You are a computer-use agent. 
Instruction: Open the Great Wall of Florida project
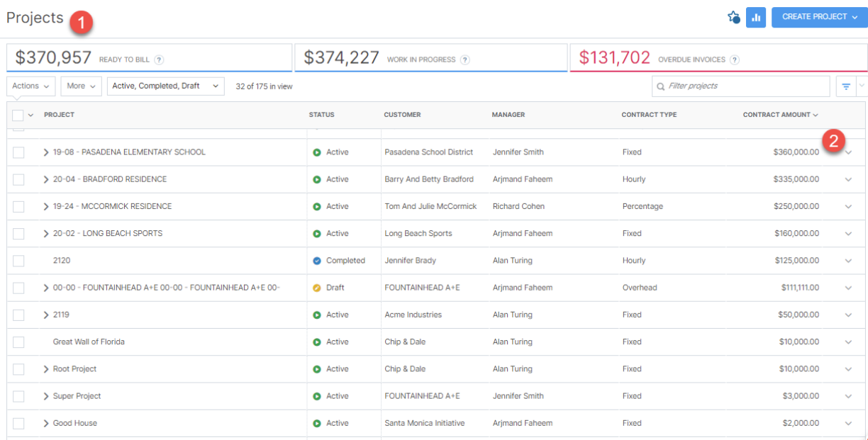point(89,342)
